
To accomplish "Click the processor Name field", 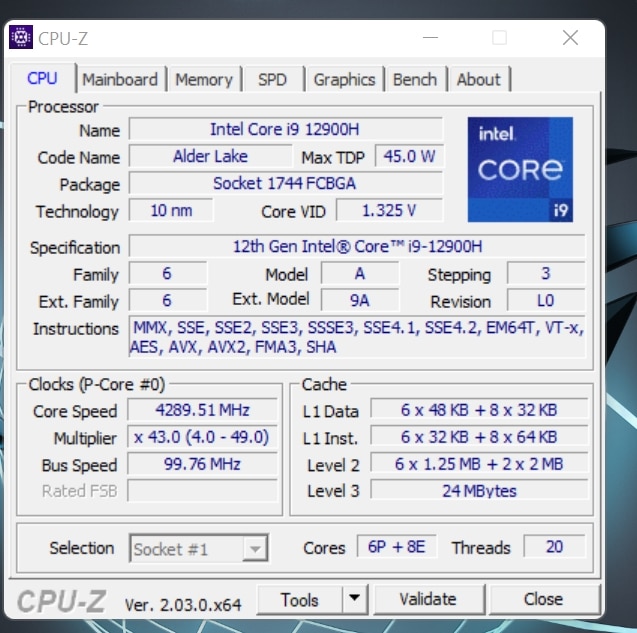I will coord(285,130).
